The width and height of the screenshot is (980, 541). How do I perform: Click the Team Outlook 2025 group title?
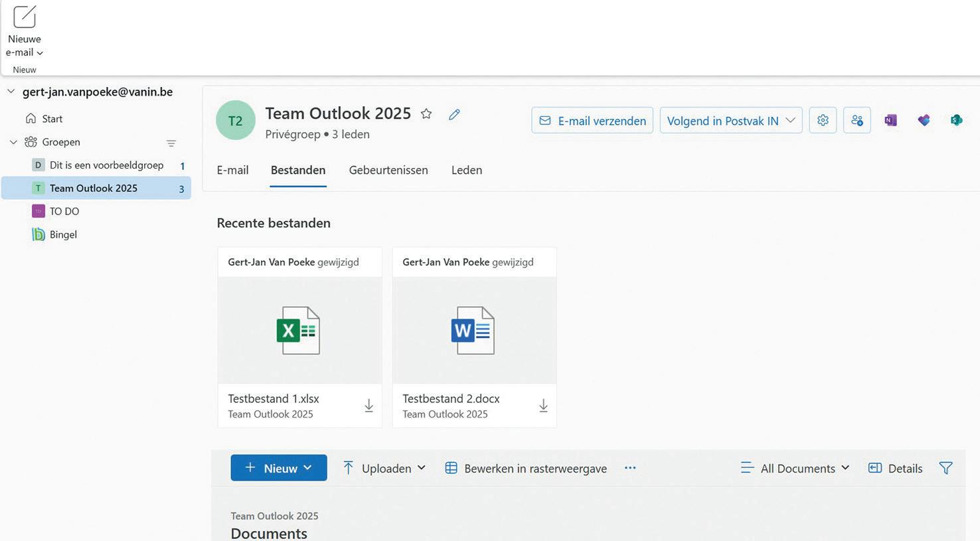click(x=338, y=114)
